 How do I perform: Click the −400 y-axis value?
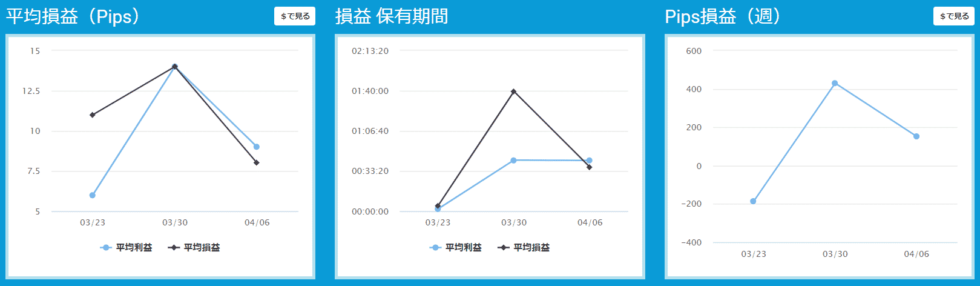[691, 242]
